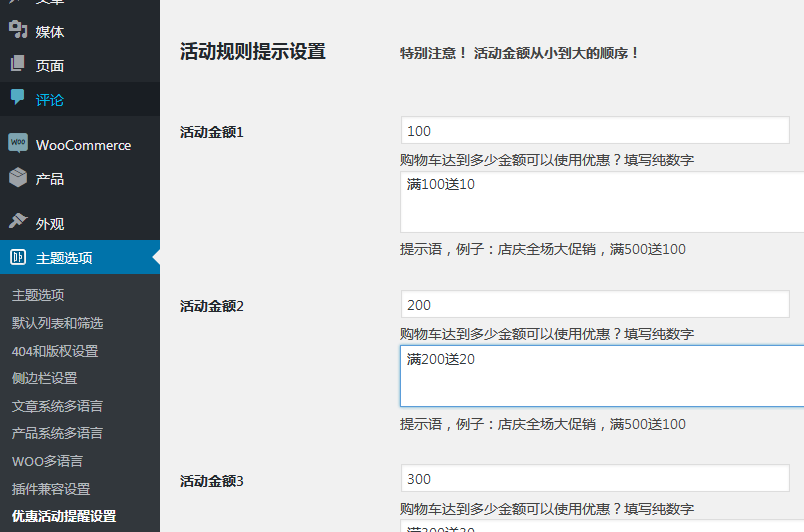Viewport: 804px width, 532px height.
Task: Open the 媒体 menu
Action: (x=80, y=32)
